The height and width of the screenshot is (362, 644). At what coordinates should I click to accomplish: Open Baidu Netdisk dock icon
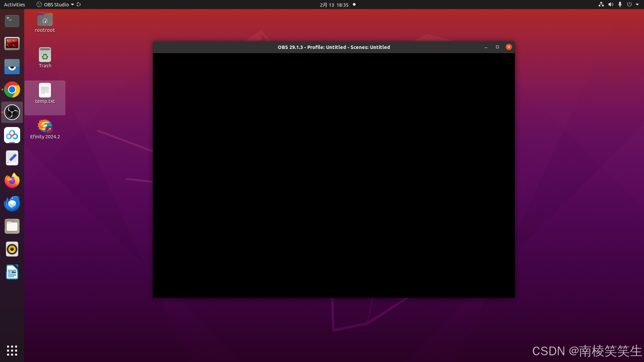[12, 135]
